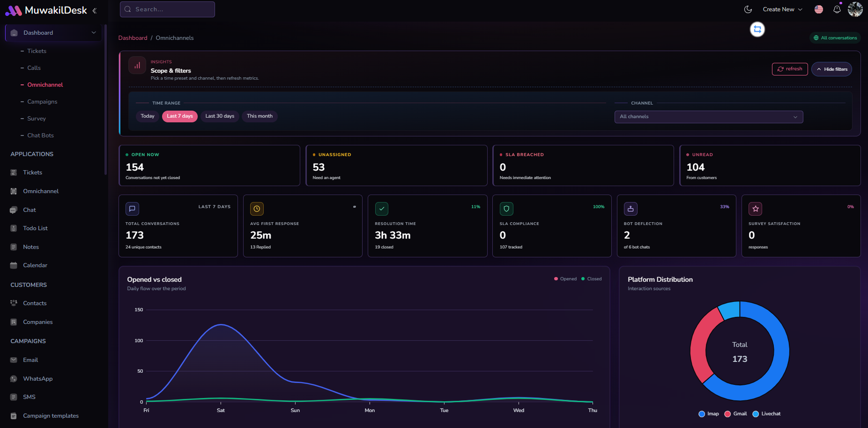Select Omnichannel dashboard submenu item
This screenshot has height=428, width=868.
pyautogui.click(x=45, y=85)
